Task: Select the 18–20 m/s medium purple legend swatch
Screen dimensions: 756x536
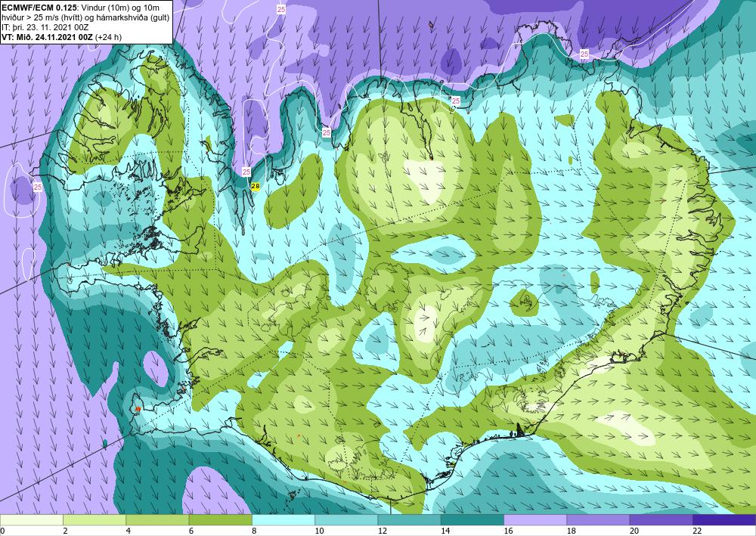Action: (x=598, y=520)
